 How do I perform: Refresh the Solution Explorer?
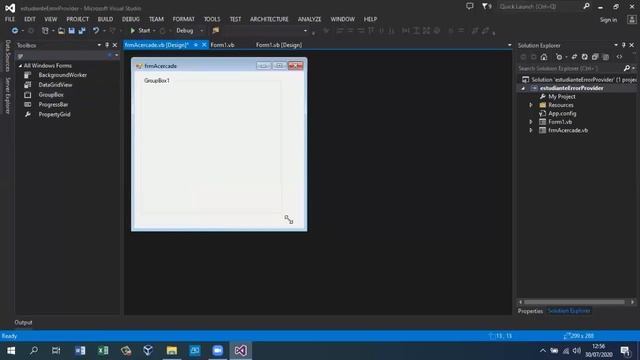tap(585, 57)
